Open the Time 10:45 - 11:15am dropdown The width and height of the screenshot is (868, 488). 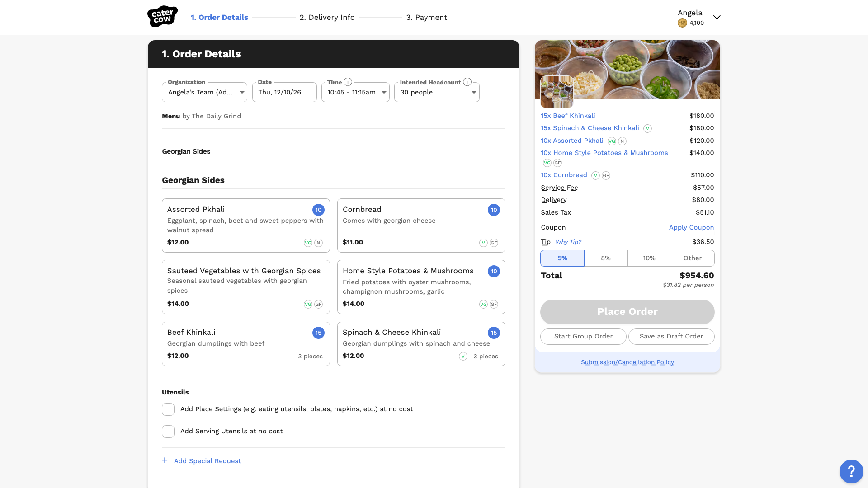[x=355, y=92]
